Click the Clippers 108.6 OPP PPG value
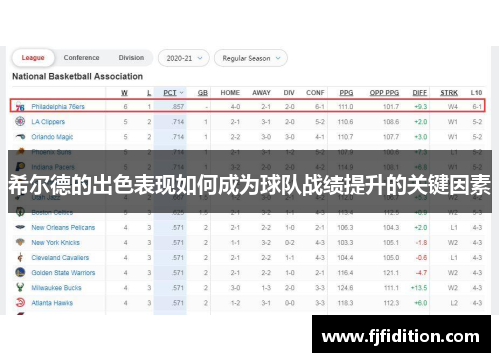The height and width of the screenshot is (362, 500). 391,122
